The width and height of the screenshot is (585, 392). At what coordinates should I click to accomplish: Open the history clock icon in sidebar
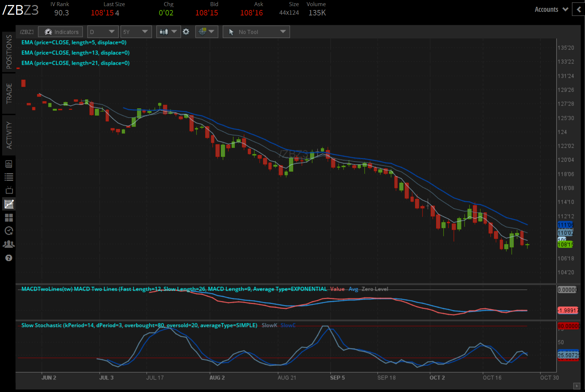coord(9,231)
